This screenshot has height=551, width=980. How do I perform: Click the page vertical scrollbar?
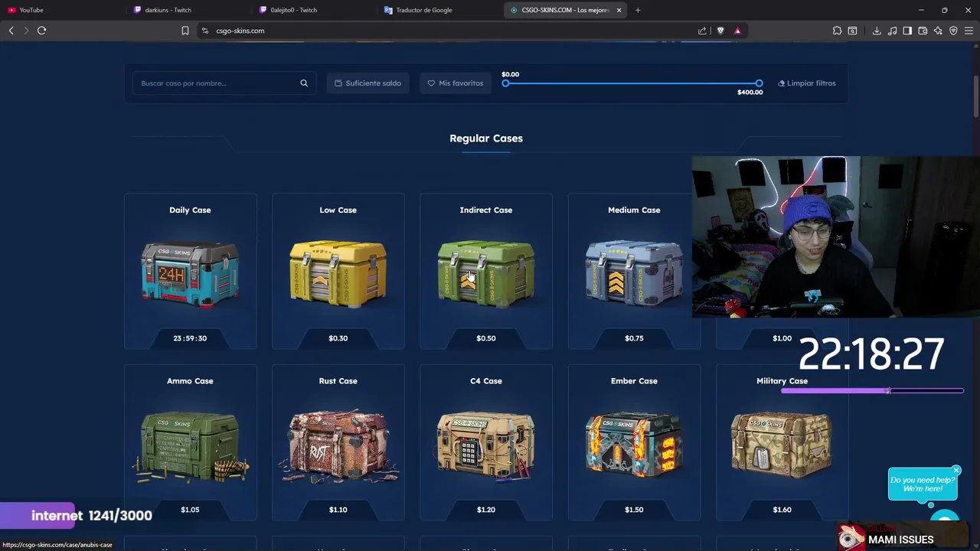[976, 96]
